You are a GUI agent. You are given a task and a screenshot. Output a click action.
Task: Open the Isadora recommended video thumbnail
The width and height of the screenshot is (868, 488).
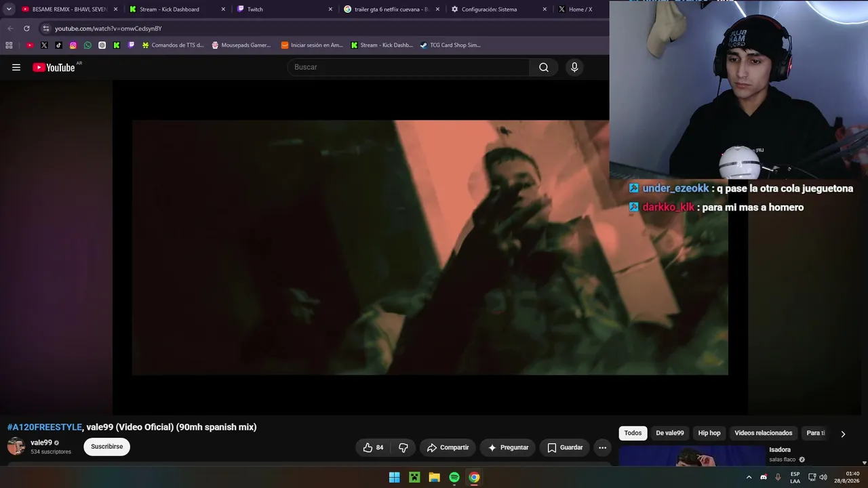coord(692,456)
